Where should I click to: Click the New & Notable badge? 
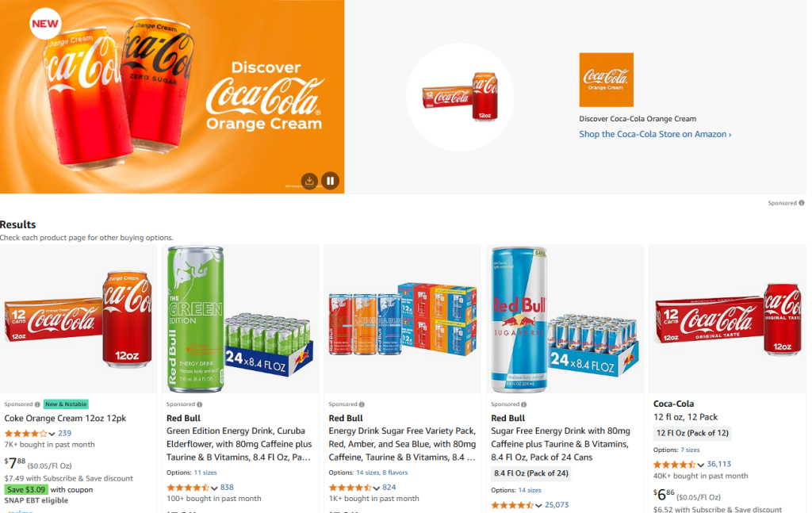[x=66, y=404]
